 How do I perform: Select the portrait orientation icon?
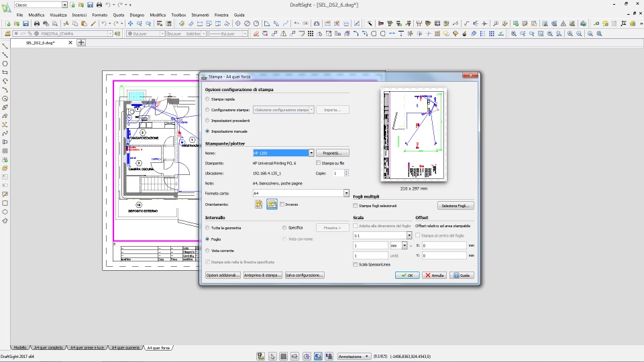(x=259, y=204)
